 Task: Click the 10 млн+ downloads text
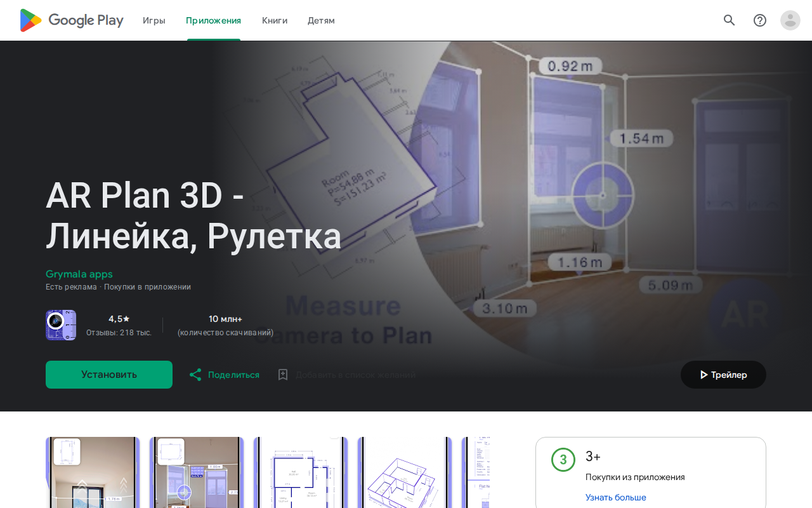[225, 319]
